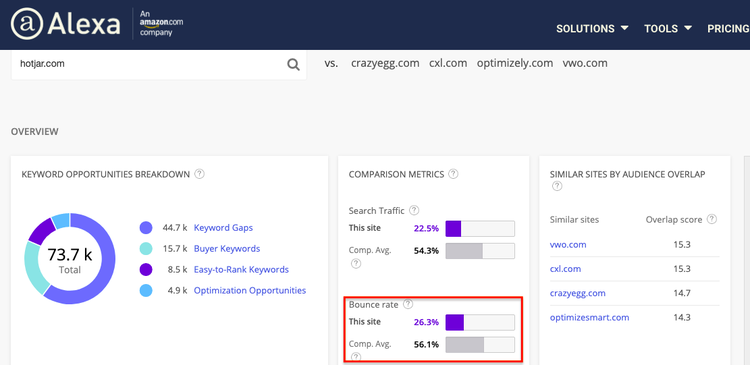Open cxl.com in similar sites
Screen dimensions: 750x365
tap(565, 269)
